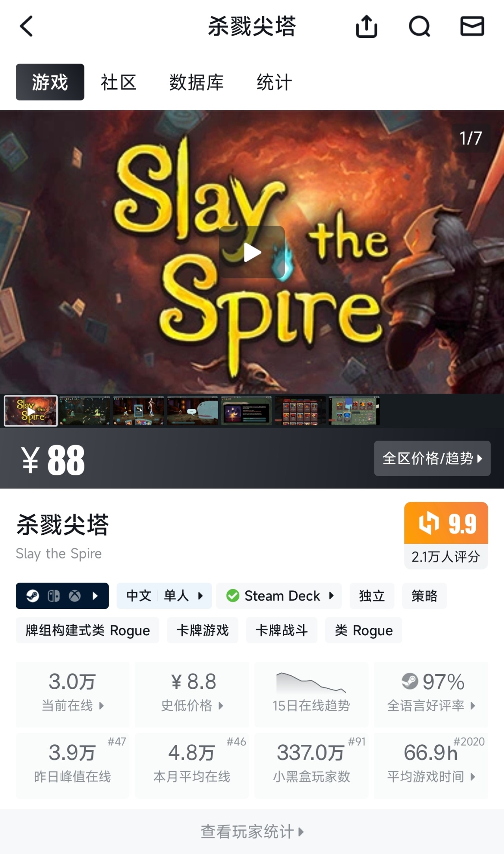Image resolution: width=504 pixels, height=868 pixels.
Task: Open the 9.9 score rating badge
Action: pyautogui.click(x=446, y=535)
